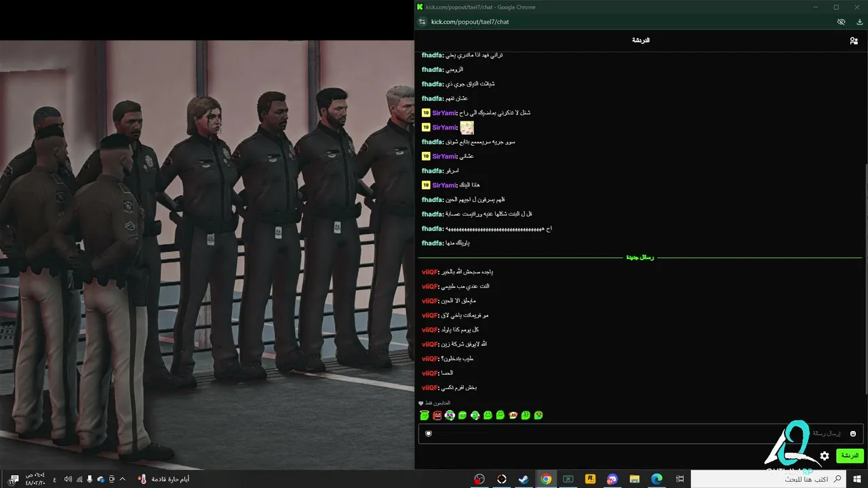Click the crossed-eye icon in address bar
Viewport: 868px width, 488px height.
(842, 22)
